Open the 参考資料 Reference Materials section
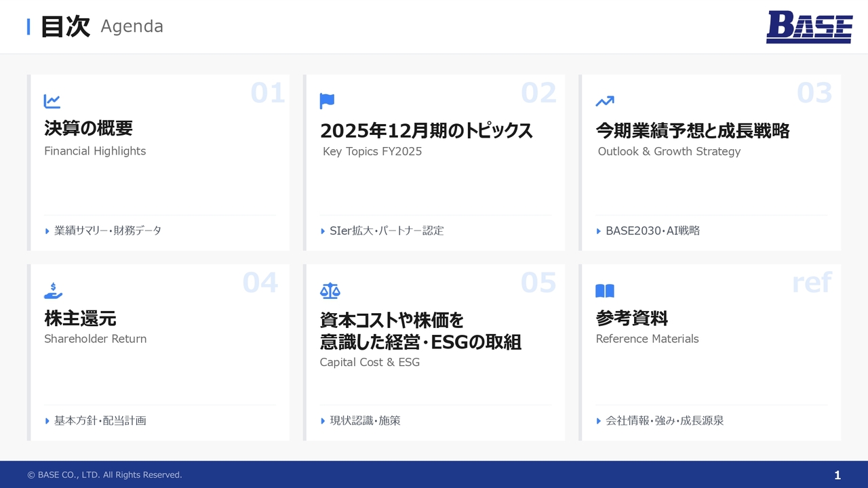This screenshot has height=488, width=868. click(631, 318)
